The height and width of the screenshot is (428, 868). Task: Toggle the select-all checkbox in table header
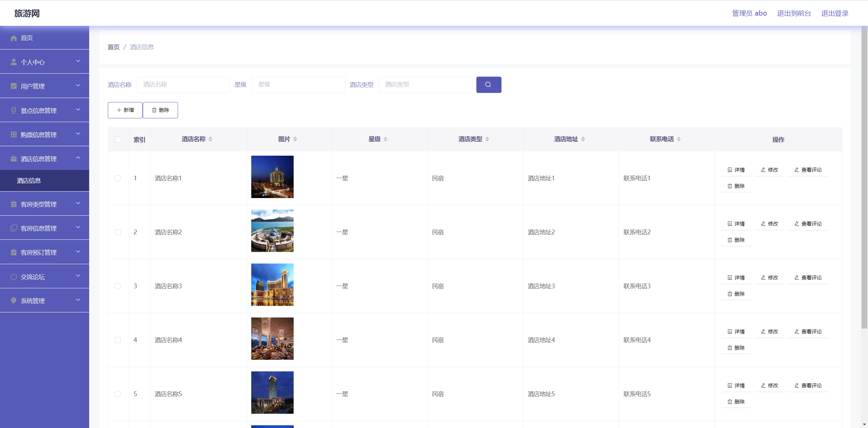[x=118, y=139]
